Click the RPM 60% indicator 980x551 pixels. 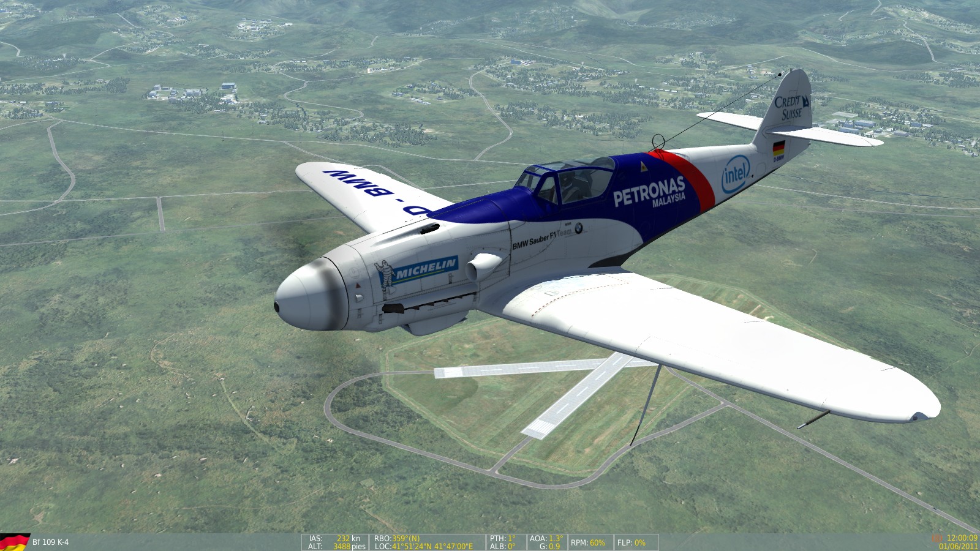[x=588, y=542]
